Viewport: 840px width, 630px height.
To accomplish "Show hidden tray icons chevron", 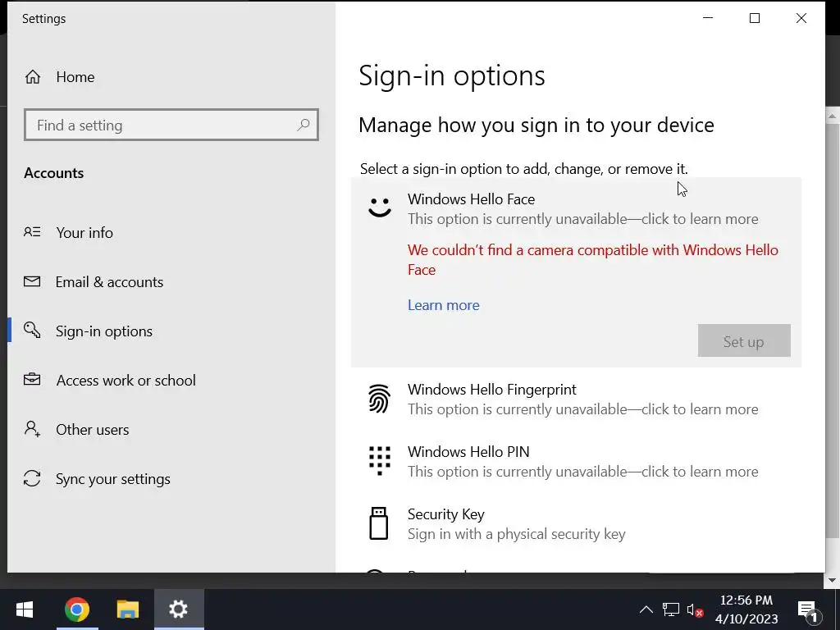I will pos(646,609).
